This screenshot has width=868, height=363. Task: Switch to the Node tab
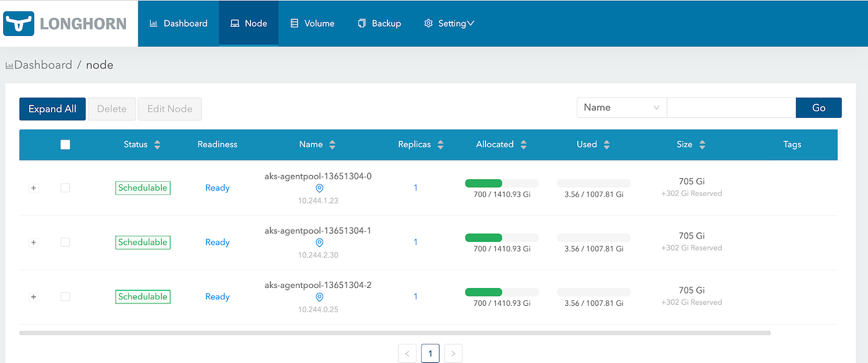pos(249,24)
